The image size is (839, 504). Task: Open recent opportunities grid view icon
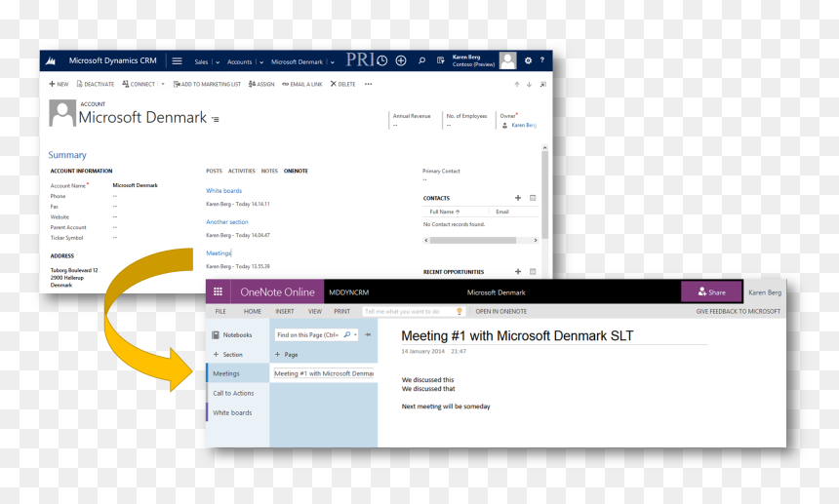(x=533, y=272)
